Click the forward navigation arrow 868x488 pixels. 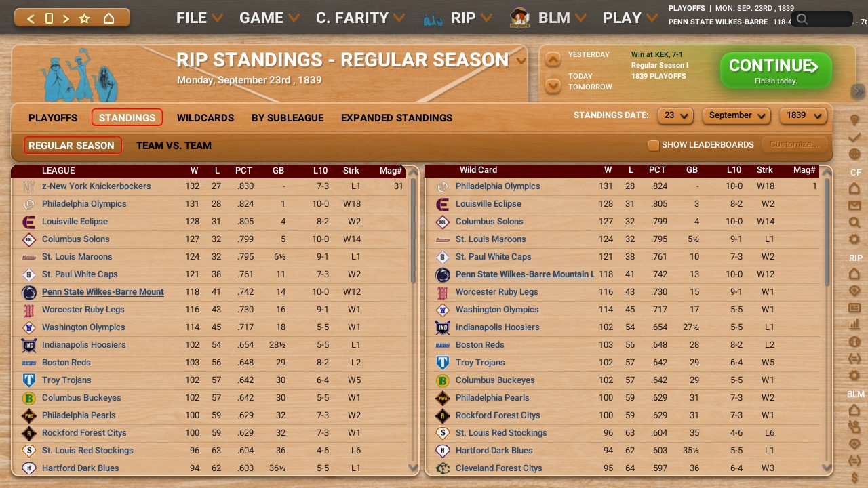pos(66,18)
